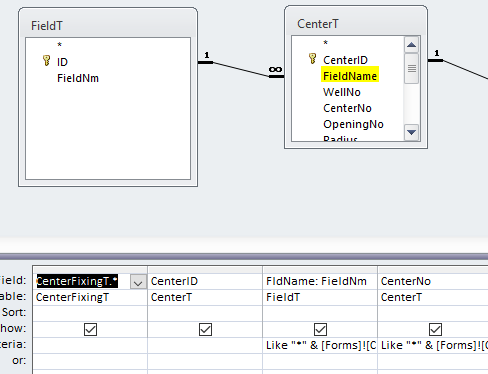The height and width of the screenshot is (374, 488).
Task: Click the Sort cell of FldName column
Action: tap(320, 313)
